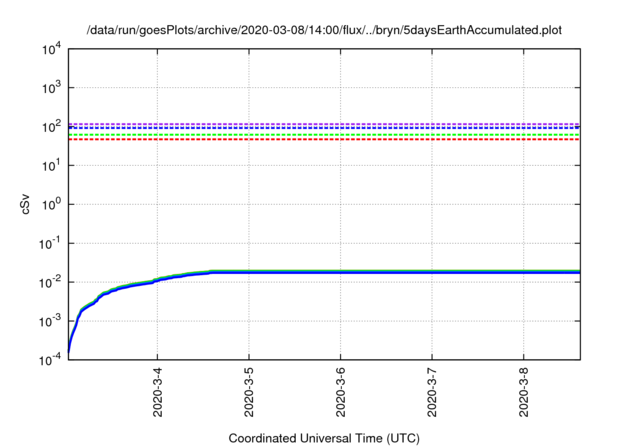The width and height of the screenshot is (640, 448).
Task: Click the 10^-4 y-axis tick label
Action: pos(50,359)
